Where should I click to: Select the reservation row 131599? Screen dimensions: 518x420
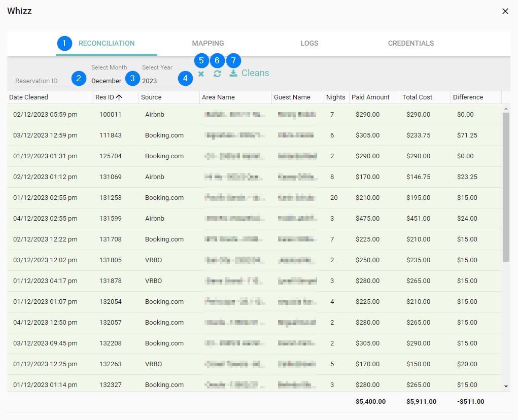(110, 219)
